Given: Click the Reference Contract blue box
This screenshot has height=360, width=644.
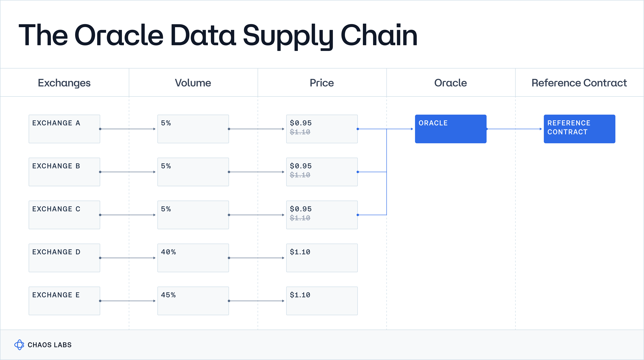Looking at the screenshot, I should (x=579, y=129).
